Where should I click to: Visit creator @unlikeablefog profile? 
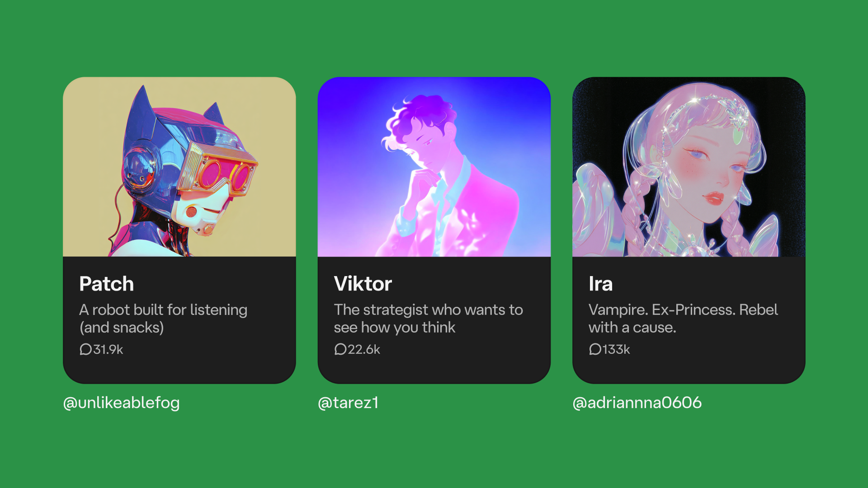(x=122, y=402)
